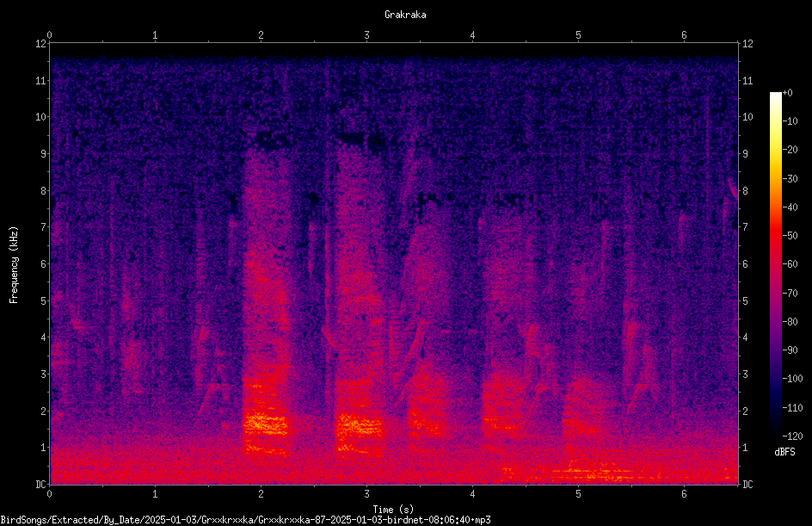This screenshot has width=812, height=526.
Task: Click the 12 kHz label on left axis
Action: pyautogui.click(x=41, y=44)
